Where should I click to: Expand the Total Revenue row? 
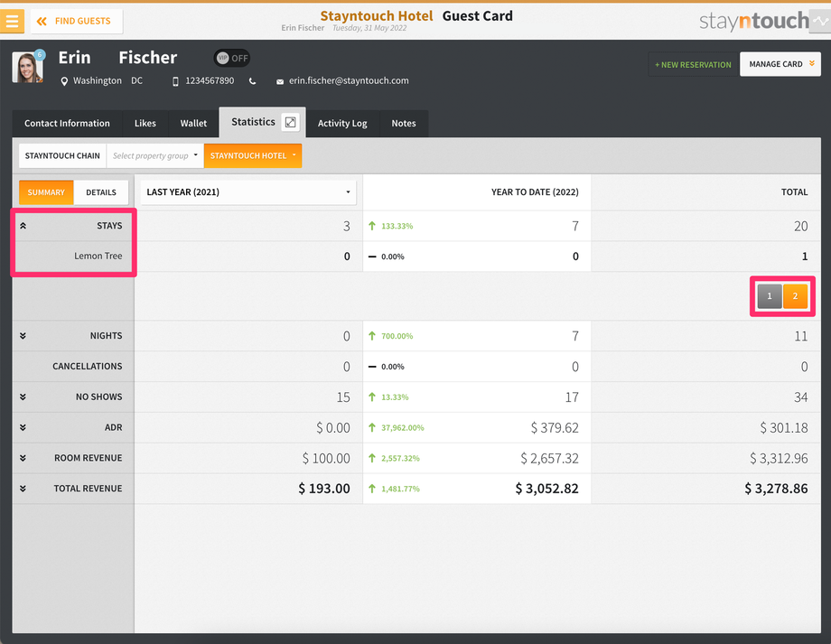point(23,489)
